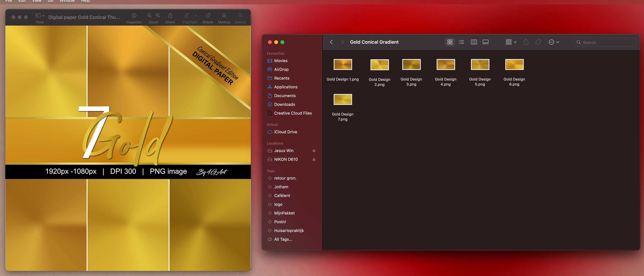Screen dimensions: 644x276
Task: Open the Inspector in Preview toolbar
Action: pos(134,15)
